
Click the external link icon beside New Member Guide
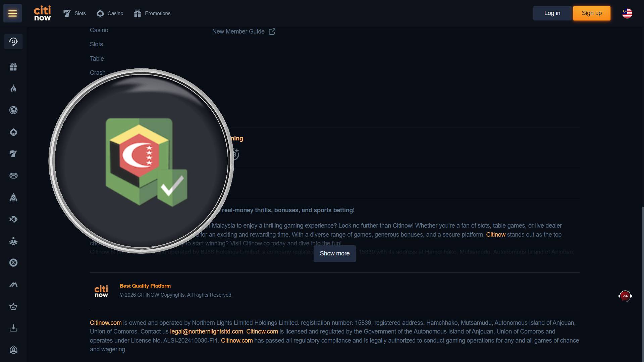click(272, 32)
